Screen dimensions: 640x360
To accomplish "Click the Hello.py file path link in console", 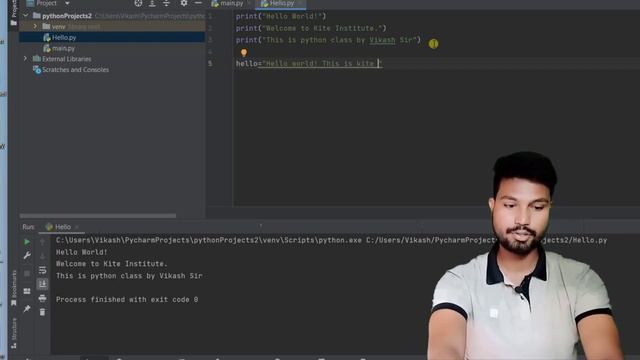I will click(x=487, y=240).
